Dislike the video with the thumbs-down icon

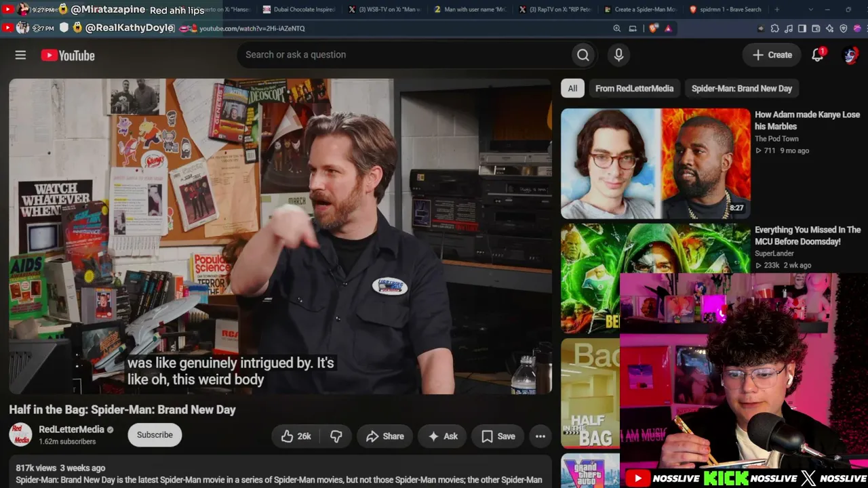point(336,436)
